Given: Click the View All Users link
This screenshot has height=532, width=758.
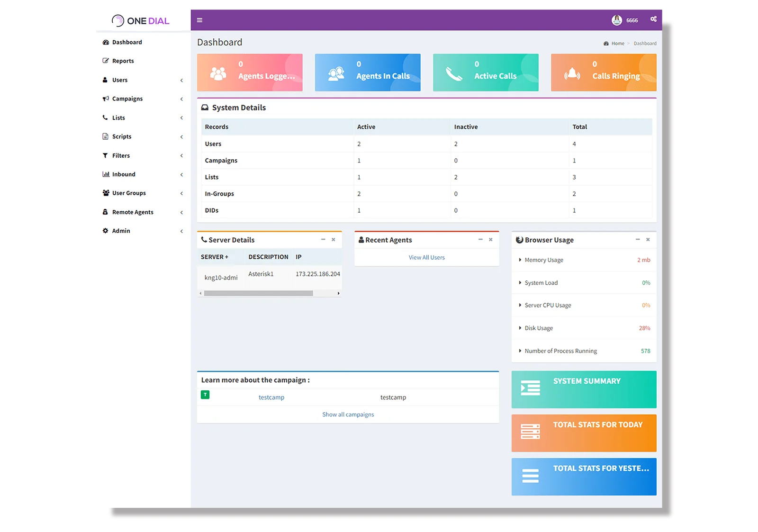Looking at the screenshot, I should coord(426,257).
